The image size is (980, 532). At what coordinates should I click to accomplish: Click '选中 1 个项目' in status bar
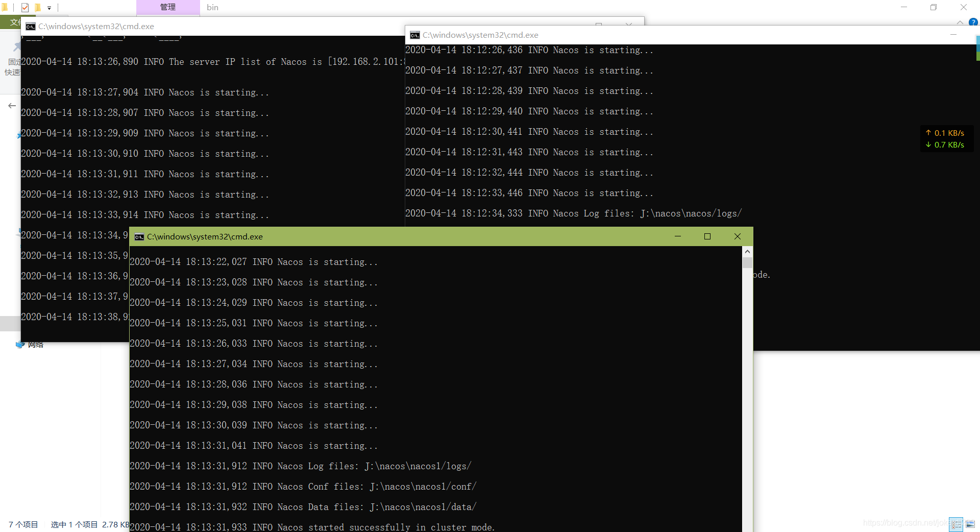(74, 524)
